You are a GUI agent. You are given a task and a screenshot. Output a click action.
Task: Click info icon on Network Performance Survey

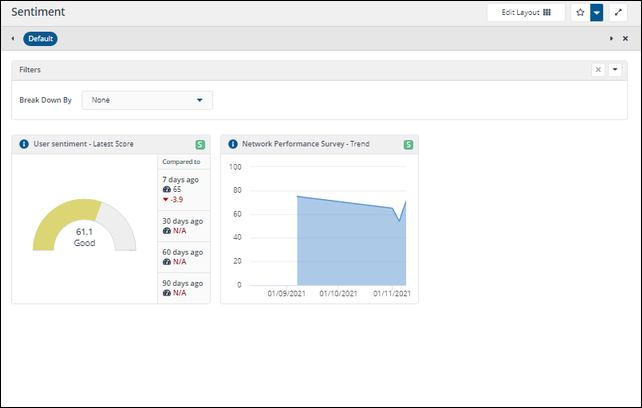point(233,144)
